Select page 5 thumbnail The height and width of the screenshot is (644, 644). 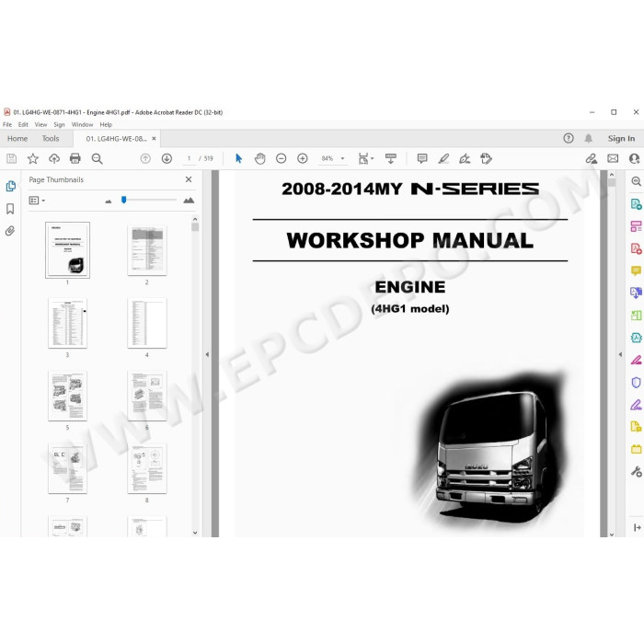coord(67,396)
